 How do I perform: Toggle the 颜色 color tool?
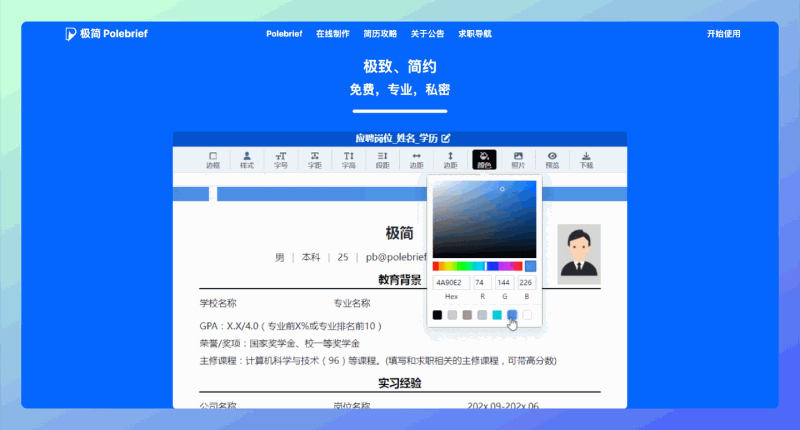[484, 160]
